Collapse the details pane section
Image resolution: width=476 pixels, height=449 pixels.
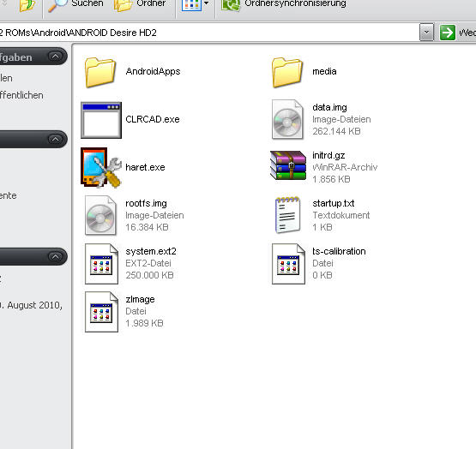pos(55,257)
